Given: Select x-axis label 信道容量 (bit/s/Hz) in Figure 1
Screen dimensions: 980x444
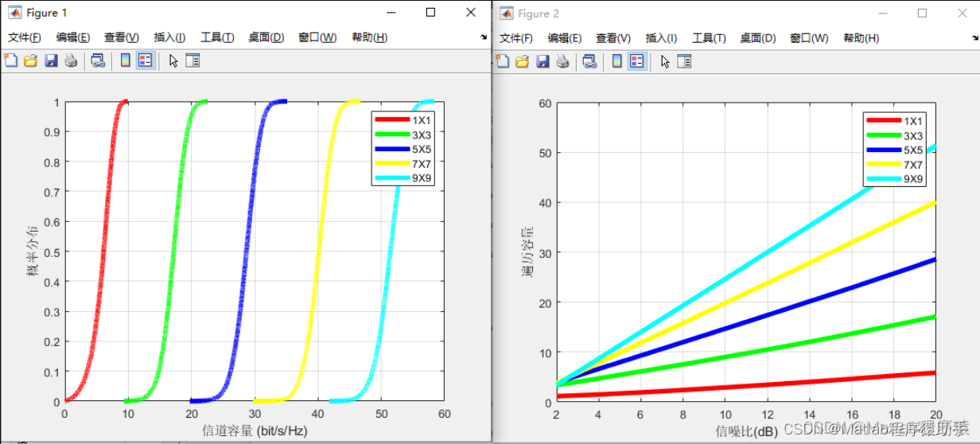Looking at the screenshot, I should pos(255,430).
